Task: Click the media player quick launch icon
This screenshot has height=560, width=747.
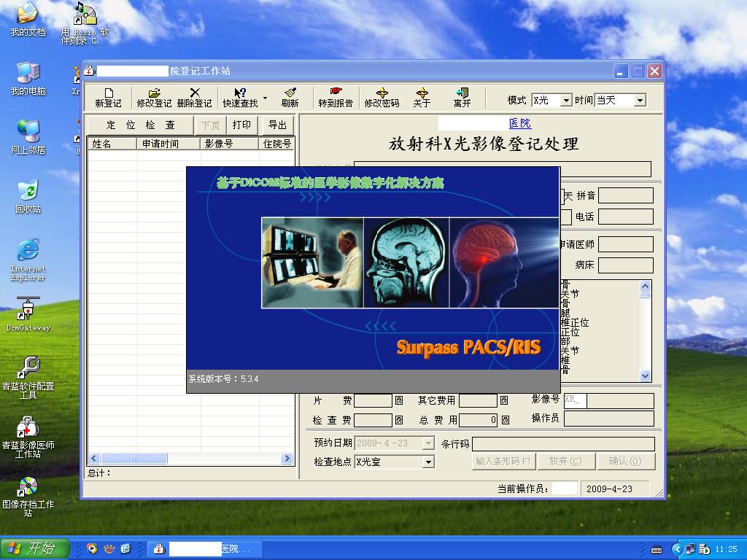Action: (92, 549)
